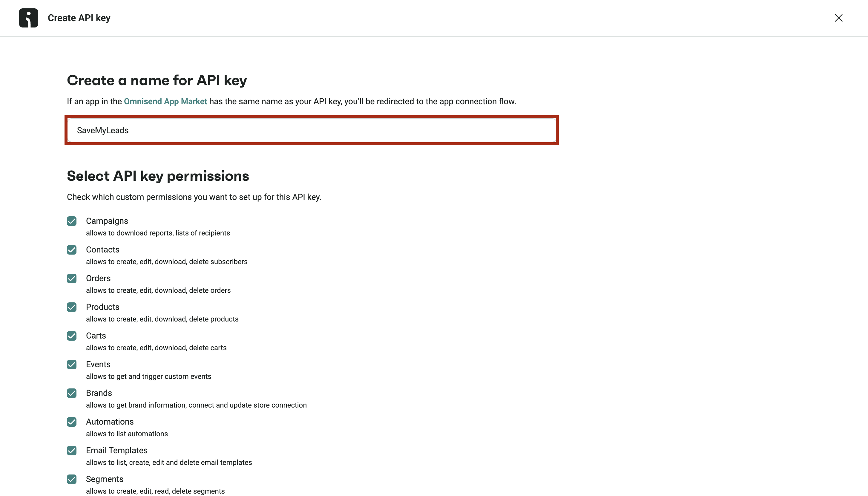Toggle the Orders permission checkbox
The image size is (868, 496).
coord(72,278)
